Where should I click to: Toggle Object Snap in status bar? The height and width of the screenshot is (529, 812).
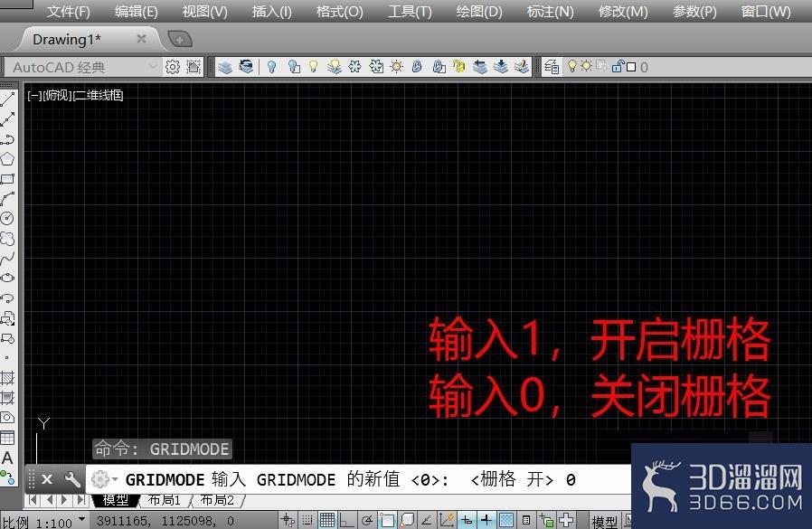pos(387,520)
